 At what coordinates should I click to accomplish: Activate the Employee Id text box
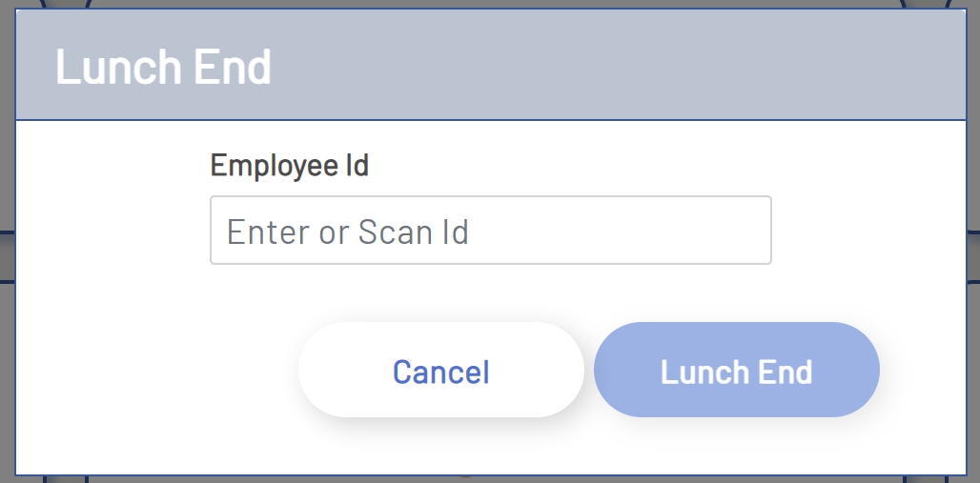(490, 231)
